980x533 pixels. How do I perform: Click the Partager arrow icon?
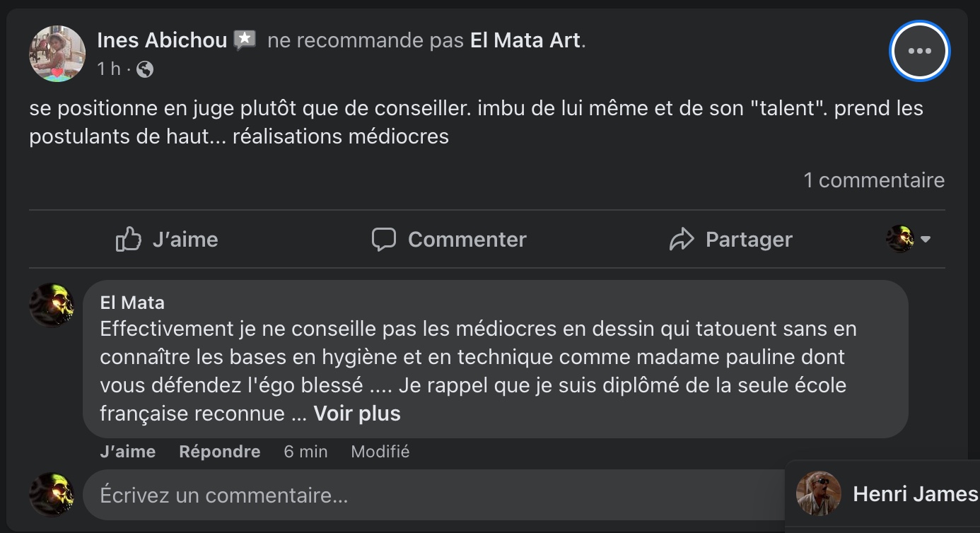point(682,240)
